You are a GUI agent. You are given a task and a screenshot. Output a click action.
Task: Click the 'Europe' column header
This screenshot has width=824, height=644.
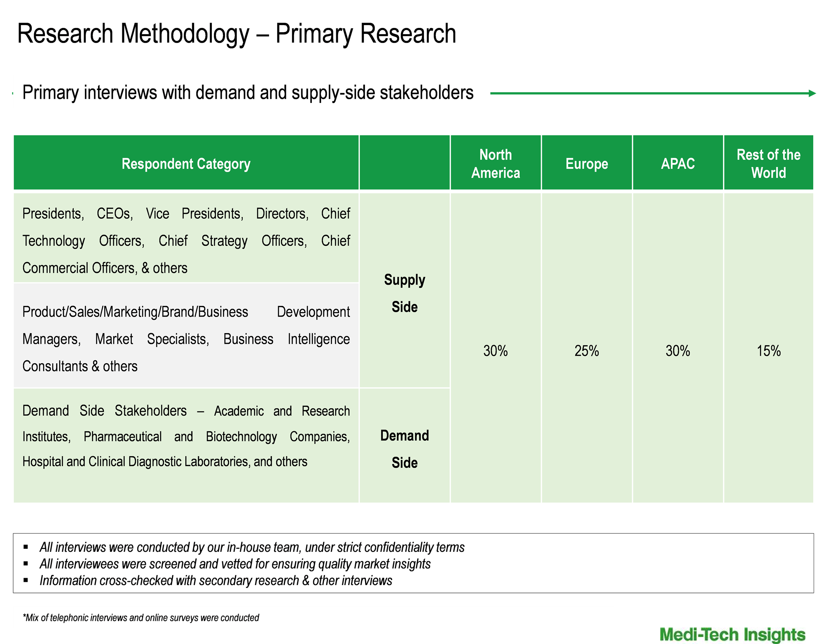587,163
